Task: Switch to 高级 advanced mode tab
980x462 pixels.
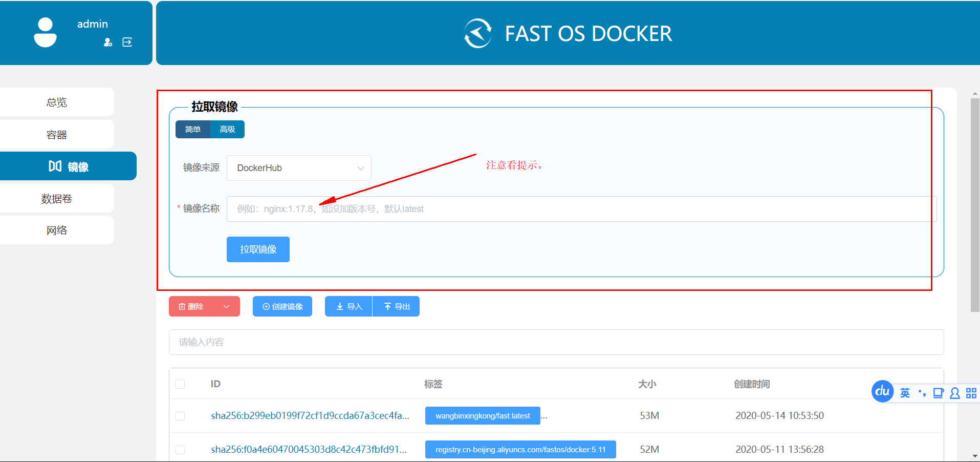Action: [227, 129]
